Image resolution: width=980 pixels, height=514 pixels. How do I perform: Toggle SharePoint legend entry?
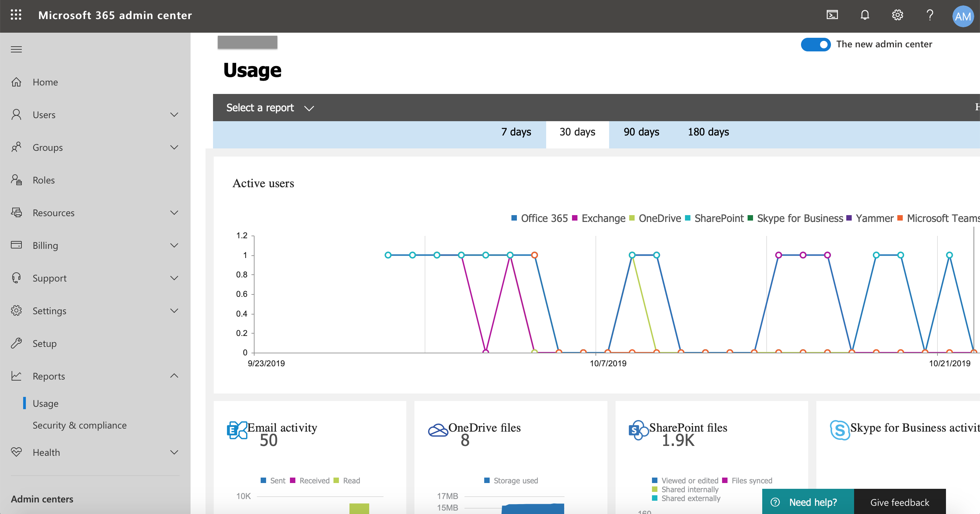(714, 219)
